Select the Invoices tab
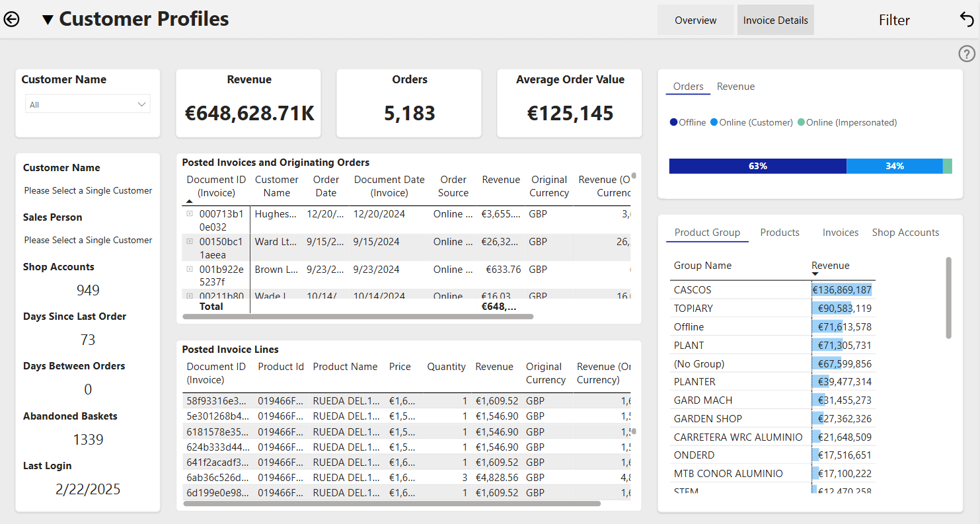 click(840, 233)
